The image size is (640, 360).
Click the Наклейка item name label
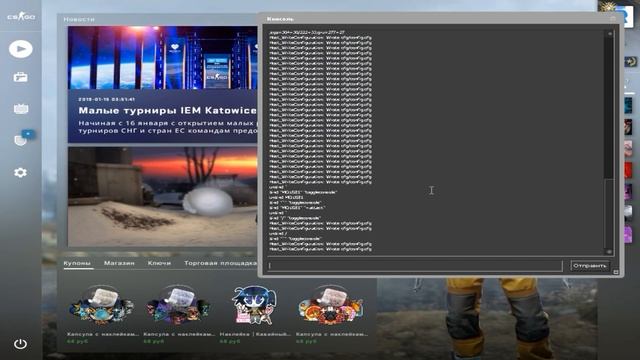(255, 334)
